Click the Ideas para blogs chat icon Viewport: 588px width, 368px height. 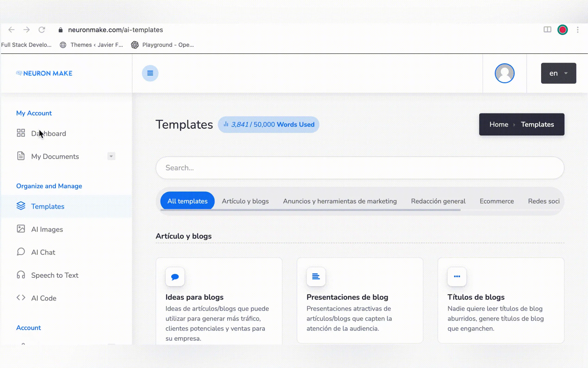[x=175, y=276]
